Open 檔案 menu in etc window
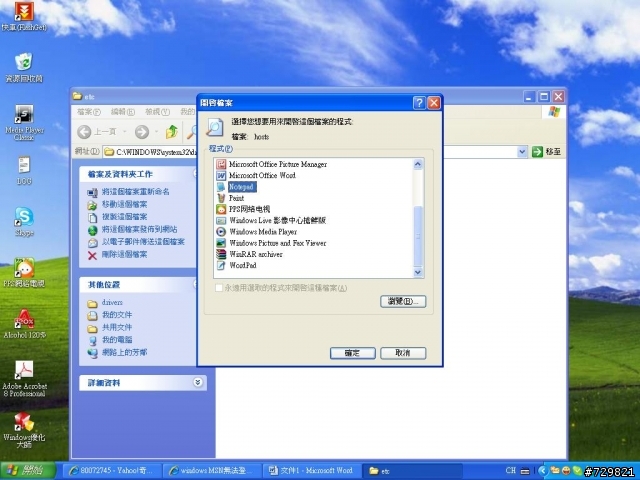This screenshot has height=480, width=640. pos(89,112)
